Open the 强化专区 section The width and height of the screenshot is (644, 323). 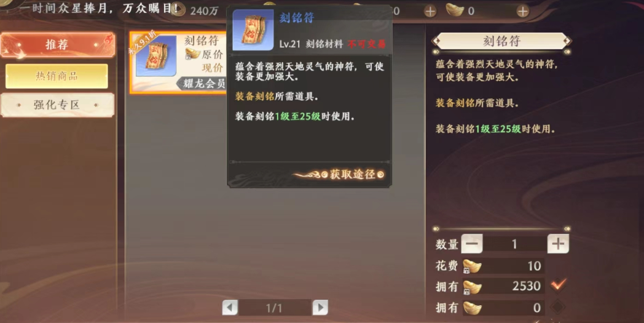point(57,105)
